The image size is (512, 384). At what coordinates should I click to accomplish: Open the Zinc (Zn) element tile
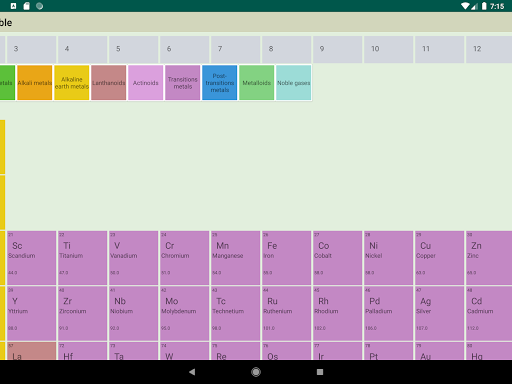click(489, 258)
